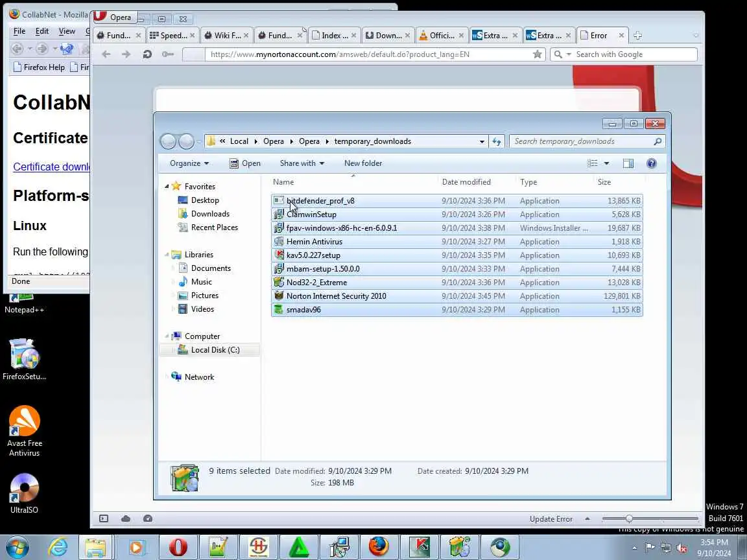
Task: Open search engine dropdown in Opera search box
Action: point(568,54)
